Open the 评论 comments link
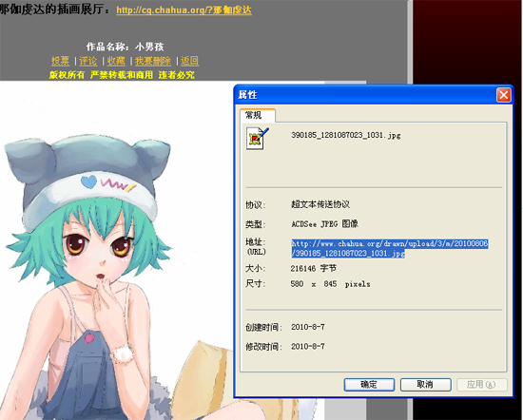The height and width of the screenshot is (420, 523). pyautogui.click(x=88, y=61)
